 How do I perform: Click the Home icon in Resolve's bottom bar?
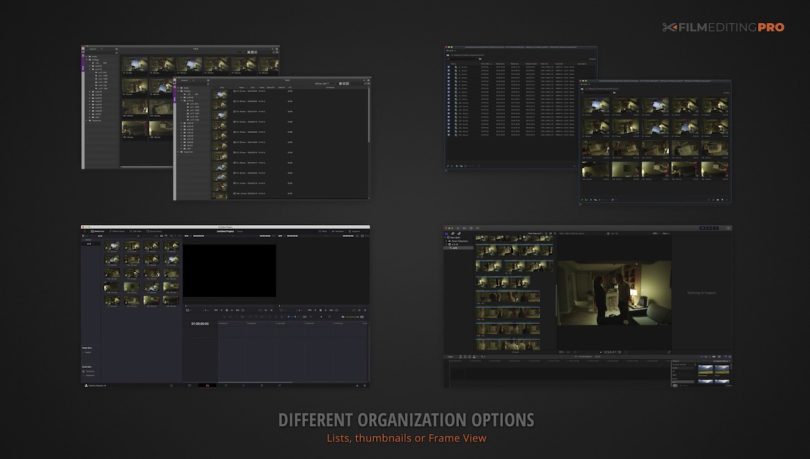[x=357, y=386]
